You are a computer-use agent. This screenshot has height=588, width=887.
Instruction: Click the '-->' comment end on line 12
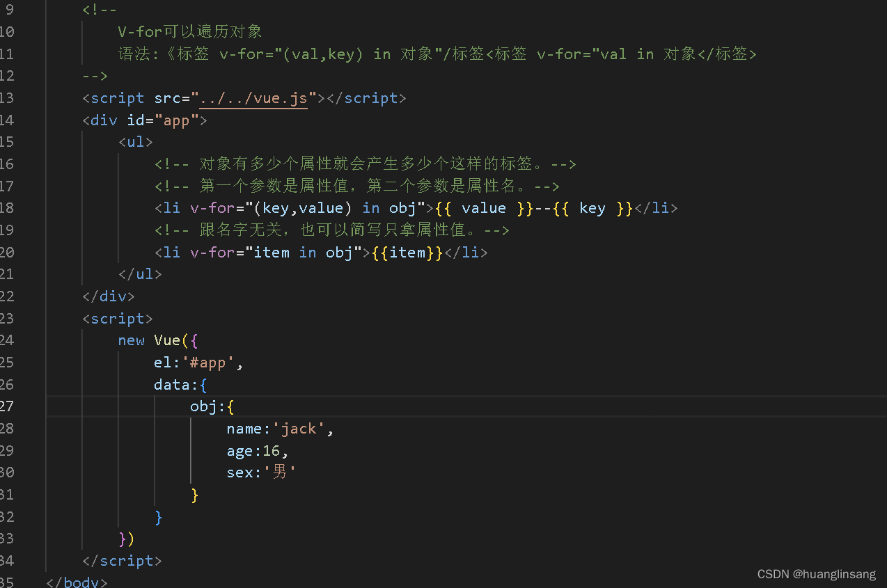coord(95,77)
